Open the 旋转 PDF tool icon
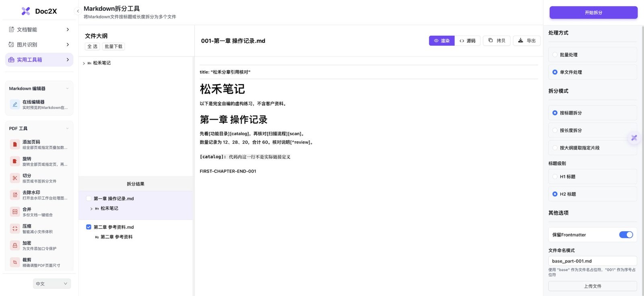644x296 pixels. [15, 161]
